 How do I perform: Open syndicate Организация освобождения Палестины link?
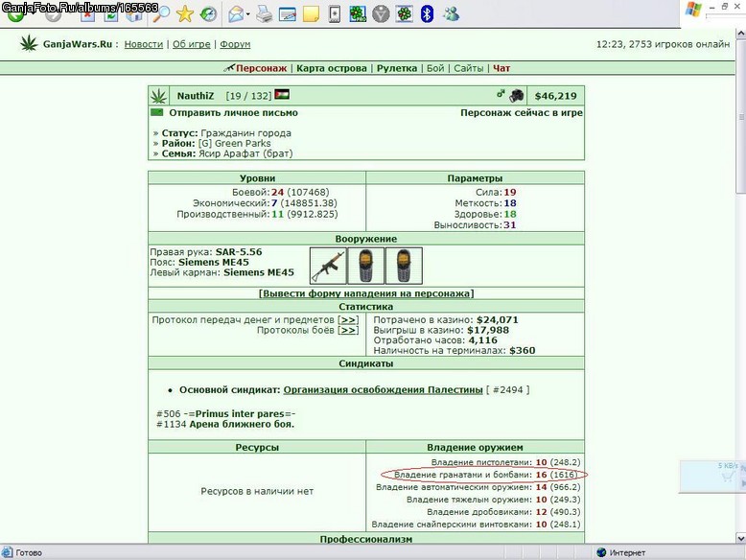click(x=383, y=389)
